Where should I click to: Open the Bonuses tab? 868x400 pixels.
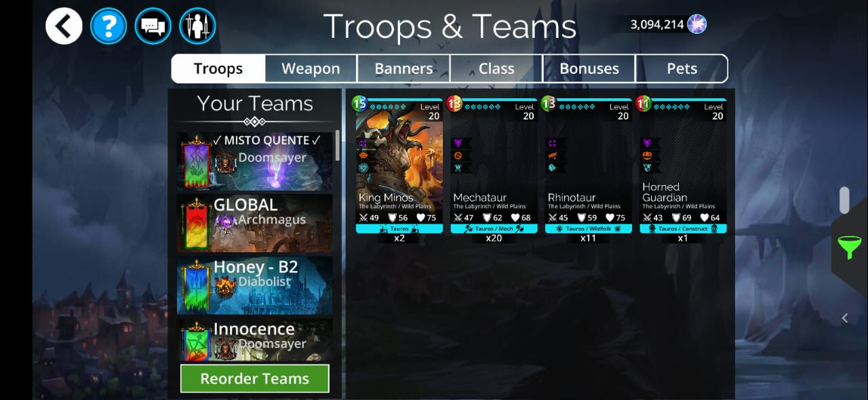[589, 68]
